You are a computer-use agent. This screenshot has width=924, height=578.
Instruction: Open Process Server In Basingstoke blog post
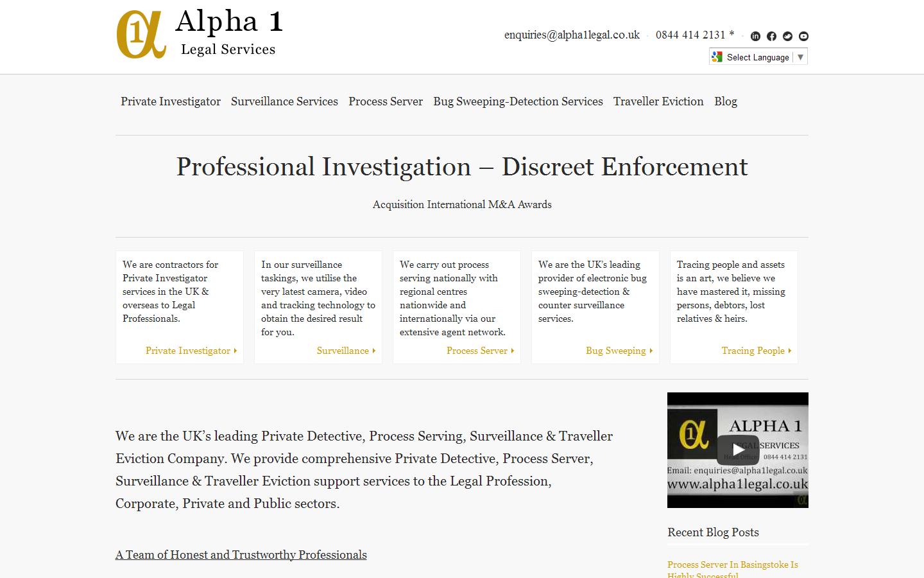pos(732,565)
